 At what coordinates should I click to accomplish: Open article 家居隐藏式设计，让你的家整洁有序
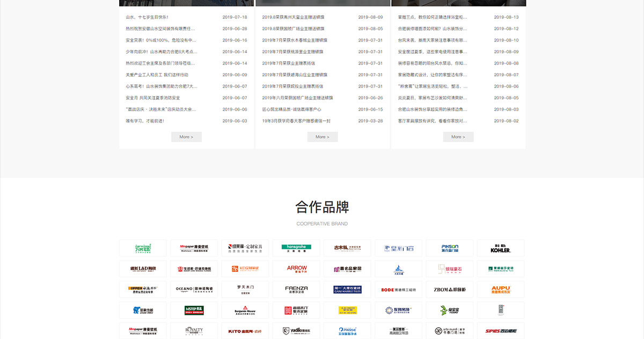(x=433, y=75)
